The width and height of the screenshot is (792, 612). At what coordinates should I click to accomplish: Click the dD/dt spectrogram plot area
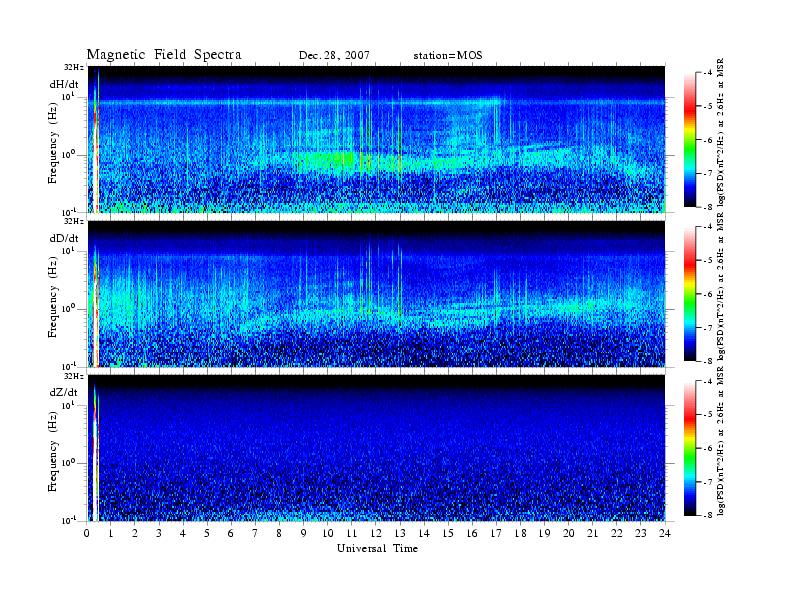[x=376, y=294]
